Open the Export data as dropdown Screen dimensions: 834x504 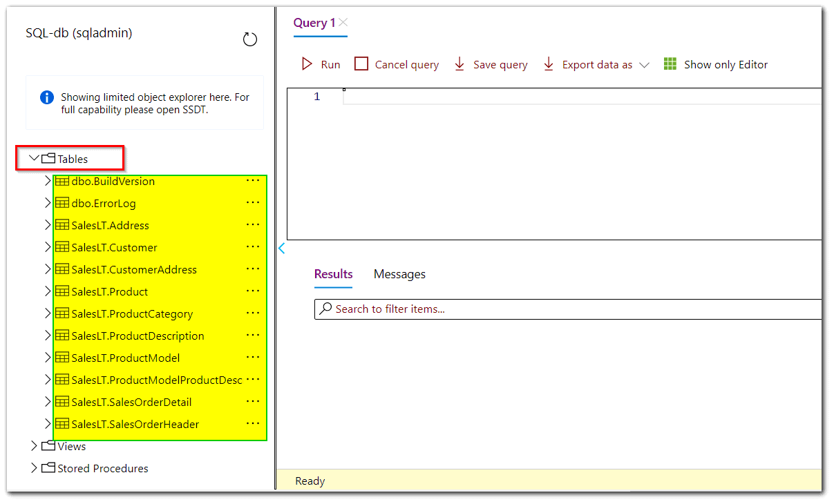click(645, 64)
